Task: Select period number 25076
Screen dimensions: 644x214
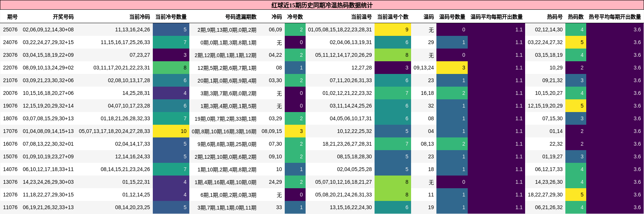Action: click(x=10, y=30)
